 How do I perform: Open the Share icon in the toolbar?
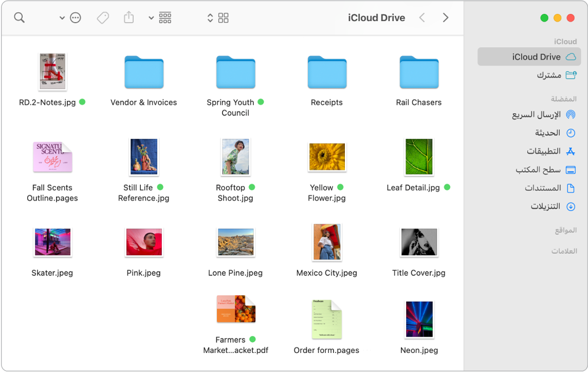[128, 17]
